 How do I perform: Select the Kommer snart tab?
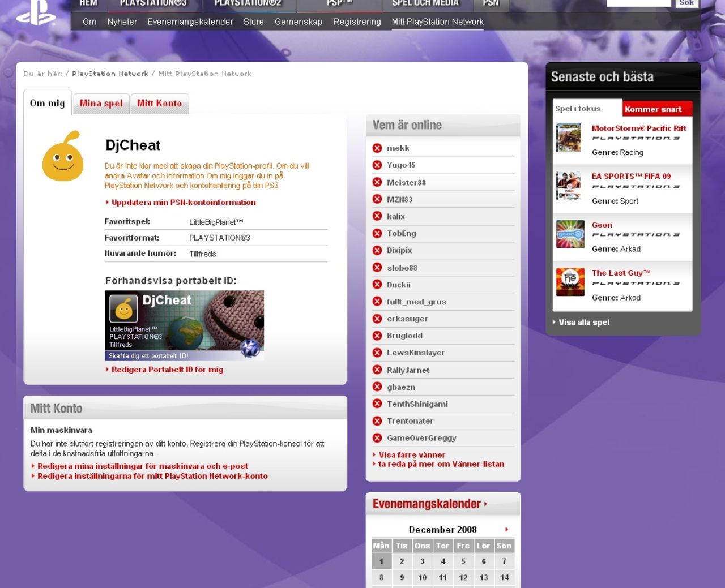(654, 109)
